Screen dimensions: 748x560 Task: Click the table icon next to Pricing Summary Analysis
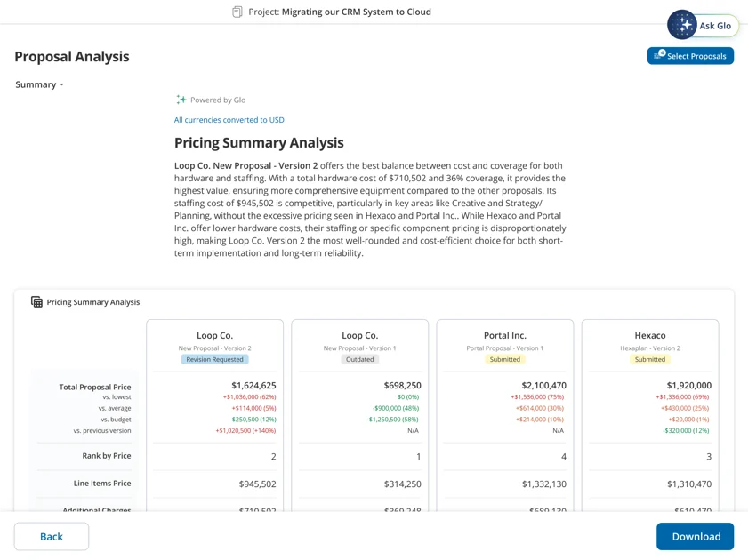pyautogui.click(x=37, y=301)
